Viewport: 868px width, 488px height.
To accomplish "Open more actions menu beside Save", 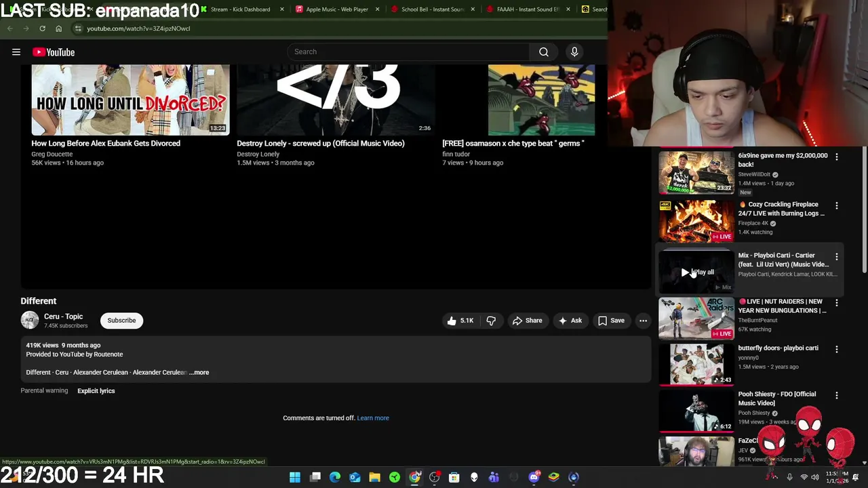I will point(643,321).
